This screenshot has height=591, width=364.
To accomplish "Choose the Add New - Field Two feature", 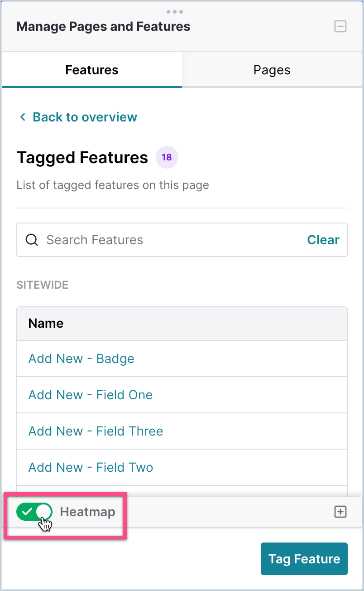I will [91, 467].
